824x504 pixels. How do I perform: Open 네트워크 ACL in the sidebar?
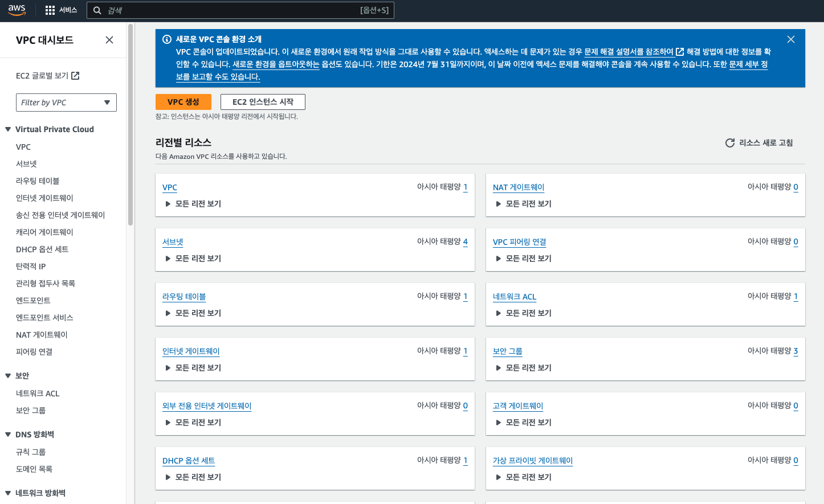(x=38, y=394)
